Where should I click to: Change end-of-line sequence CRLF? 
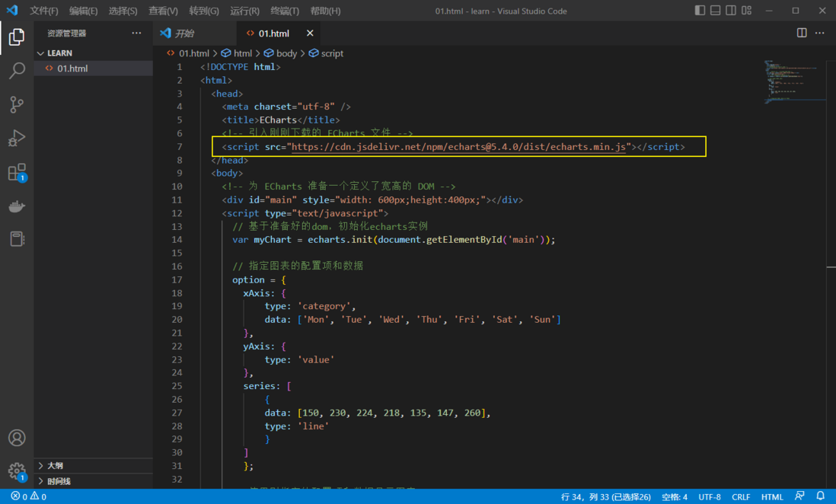[741, 496]
